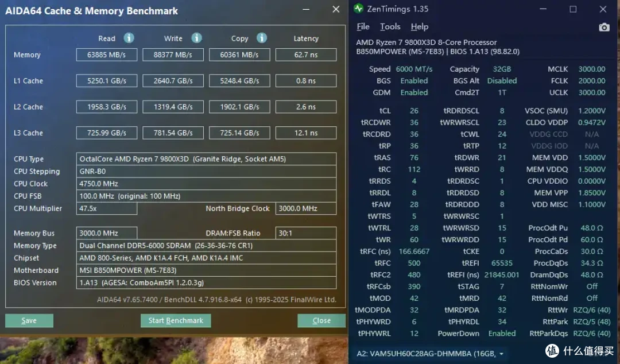
Task: Click the Speed value 6000 MT/s
Action: click(x=414, y=69)
